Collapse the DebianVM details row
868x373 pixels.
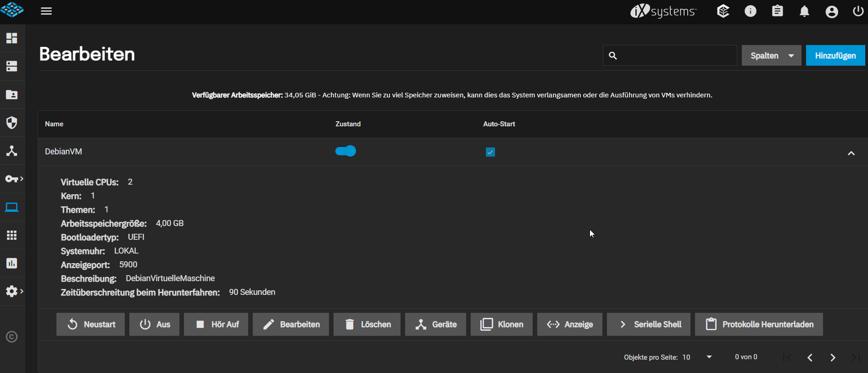[851, 153]
